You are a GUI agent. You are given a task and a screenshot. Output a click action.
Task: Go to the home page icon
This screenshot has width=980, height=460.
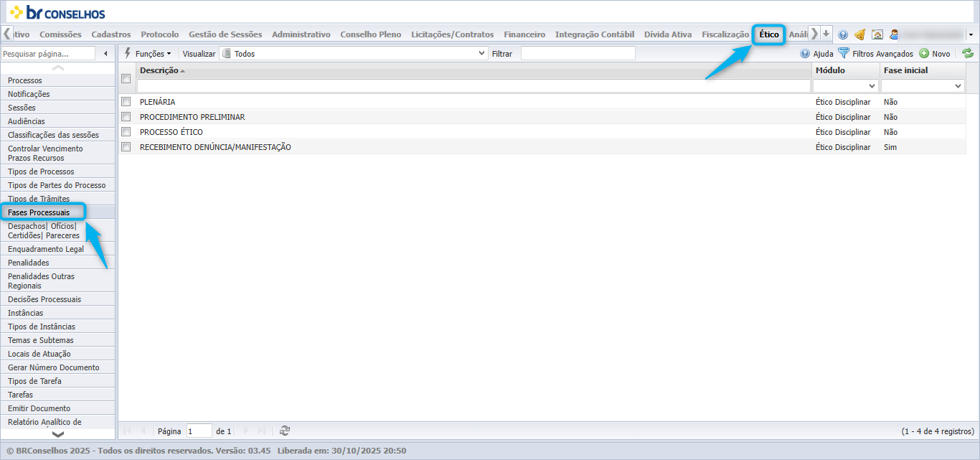(877, 34)
